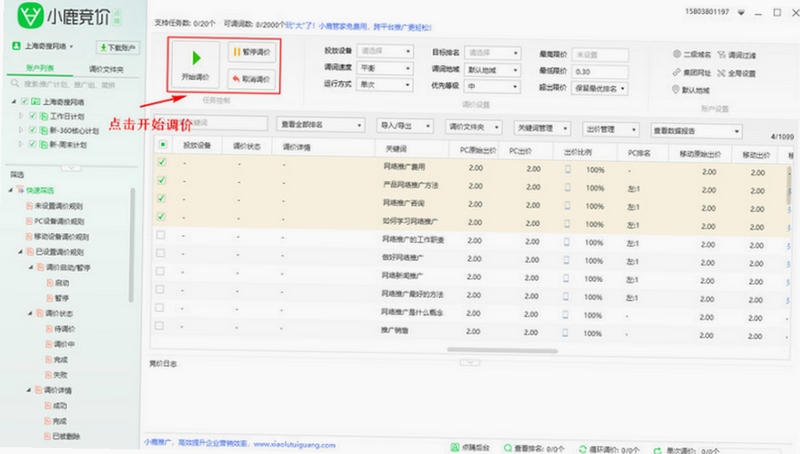Click mobile device icon in 网络推广费用 row
Viewport: 800px width, 454px height.
pyautogui.click(x=568, y=169)
